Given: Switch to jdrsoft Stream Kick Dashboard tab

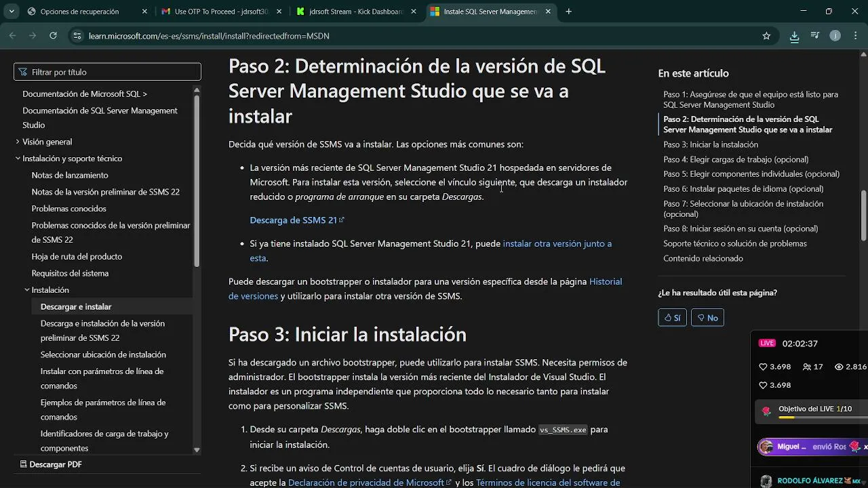Looking at the screenshot, I should [x=357, y=12].
